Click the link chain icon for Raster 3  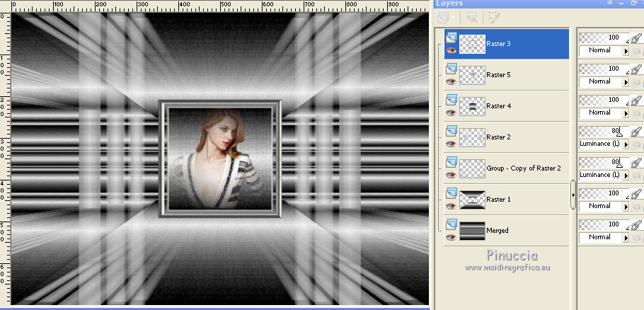pyautogui.click(x=636, y=38)
